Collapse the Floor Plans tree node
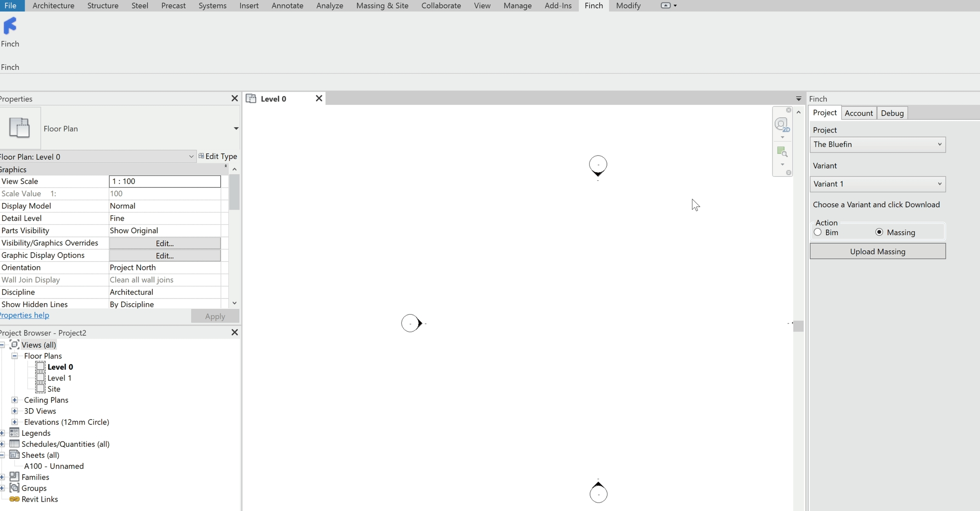This screenshot has height=511, width=980. [14, 356]
